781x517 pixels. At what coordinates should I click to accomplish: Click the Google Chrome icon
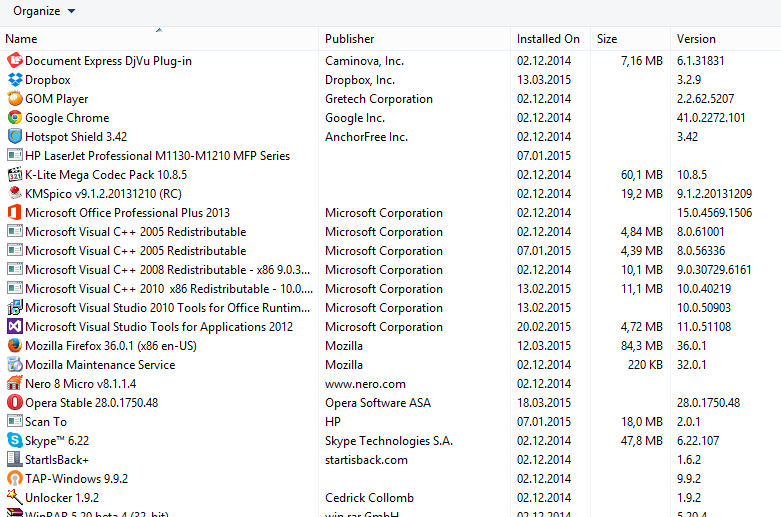coord(15,118)
